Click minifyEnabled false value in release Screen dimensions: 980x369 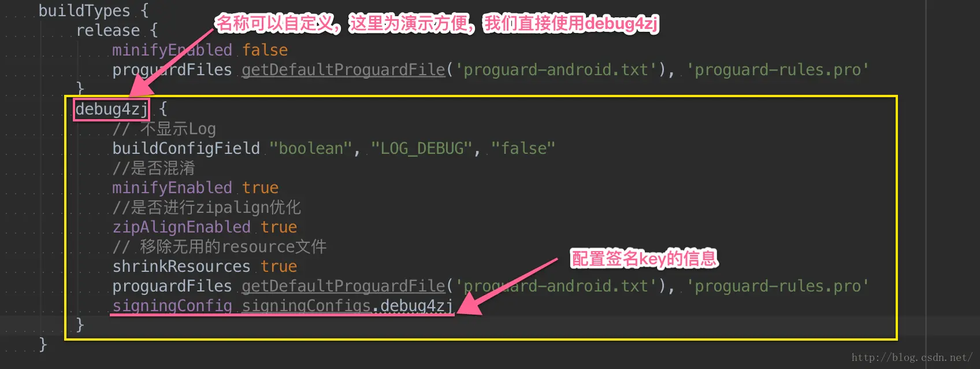click(x=265, y=50)
